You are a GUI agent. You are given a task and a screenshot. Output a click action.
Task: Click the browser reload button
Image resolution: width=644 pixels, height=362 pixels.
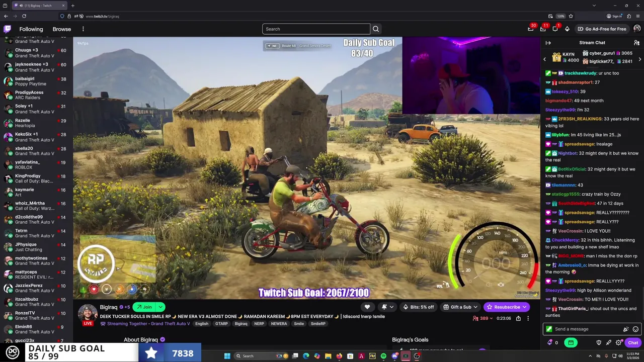tap(24, 16)
